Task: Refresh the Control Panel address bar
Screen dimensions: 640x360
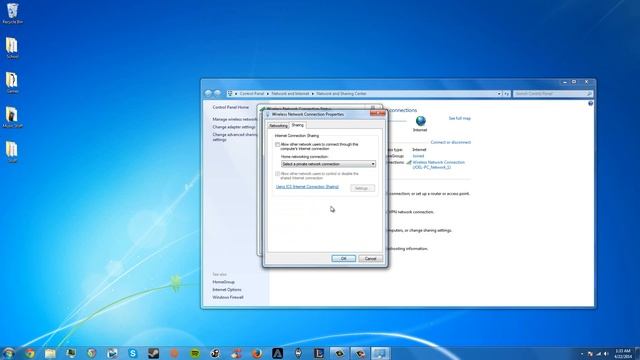Action: point(507,93)
